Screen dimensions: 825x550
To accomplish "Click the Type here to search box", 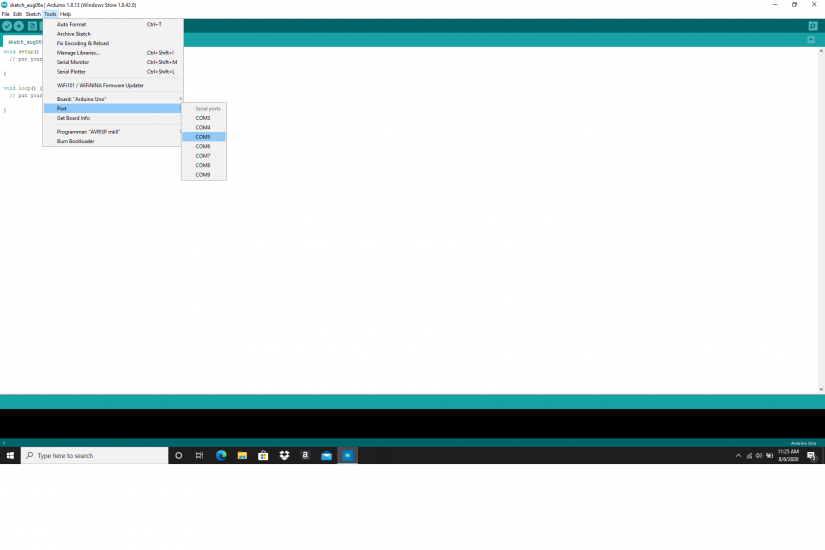I will tap(95, 455).
